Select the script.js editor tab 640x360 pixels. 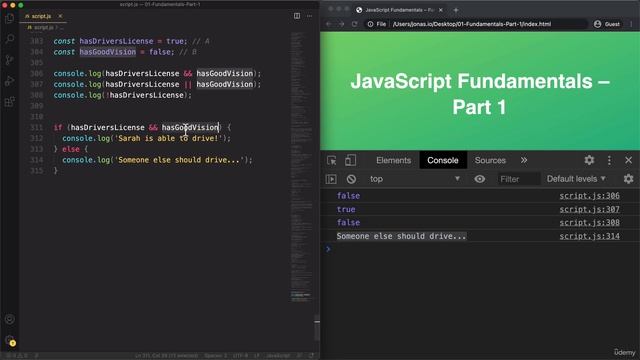(42, 16)
